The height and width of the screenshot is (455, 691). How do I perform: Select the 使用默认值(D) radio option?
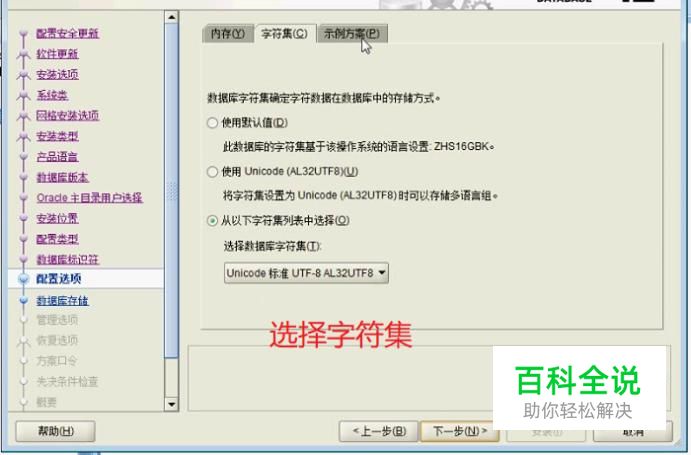click(x=247, y=123)
